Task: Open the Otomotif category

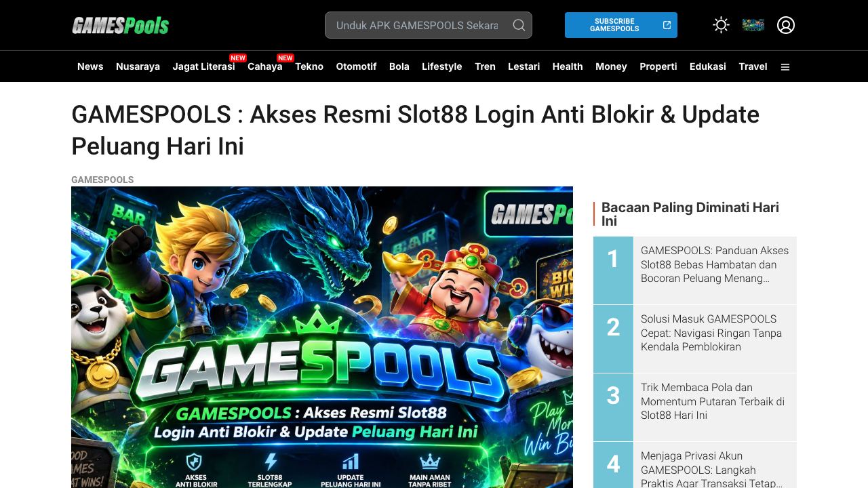Action: click(356, 66)
